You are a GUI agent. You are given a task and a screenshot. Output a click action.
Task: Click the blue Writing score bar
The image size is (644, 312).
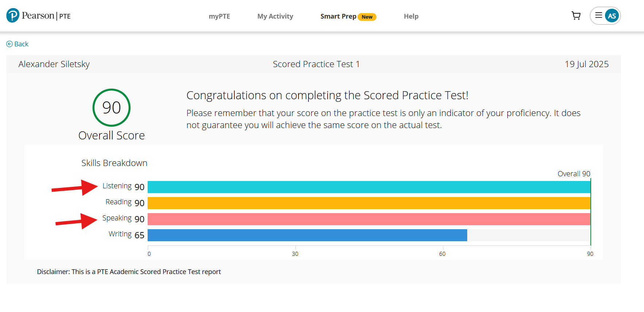pos(307,235)
